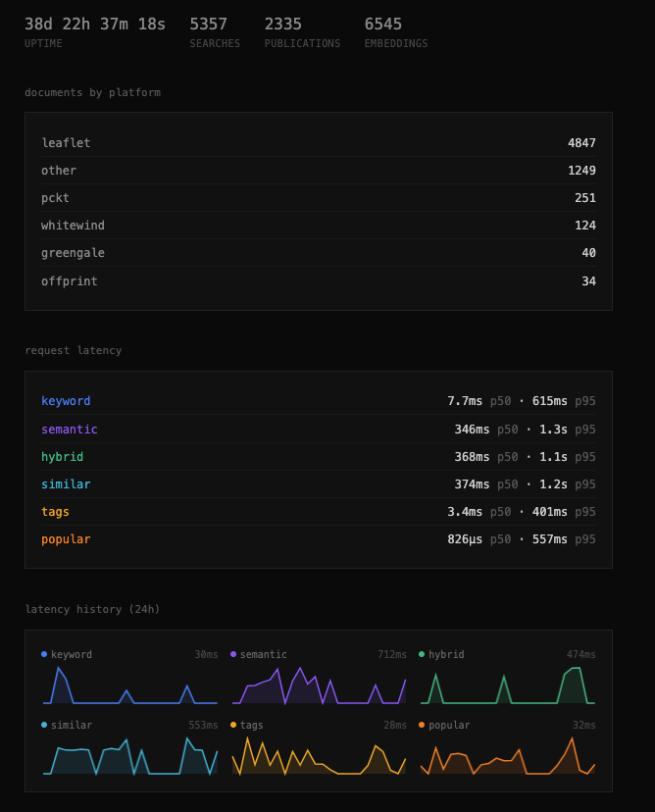Click the 6545 embeddings statistic
This screenshot has height=812, width=655.
383,25
